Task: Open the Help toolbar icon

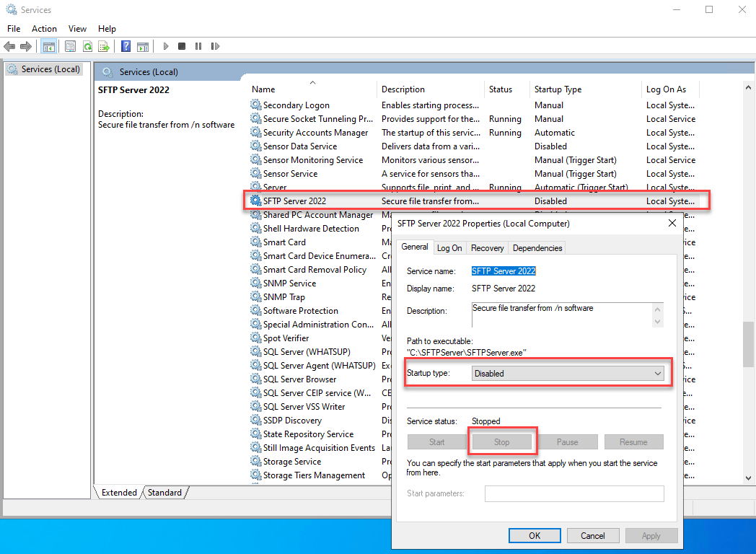Action: coord(126,46)
